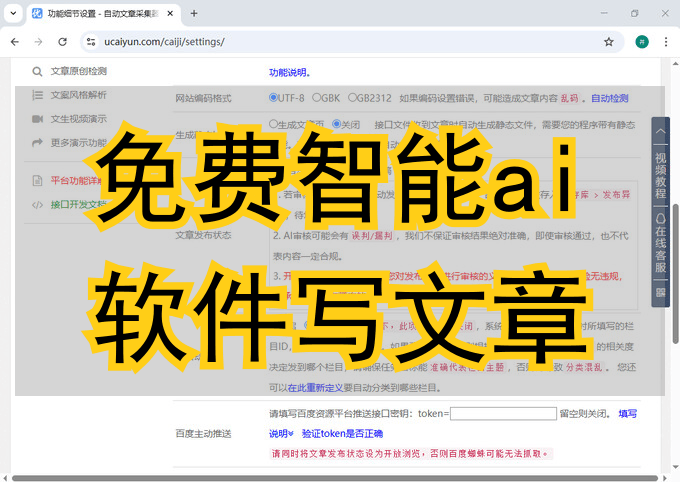Viewport: 680px width, 482px height.
Task: Click the 自动检测 link
Action: point(609,98)
